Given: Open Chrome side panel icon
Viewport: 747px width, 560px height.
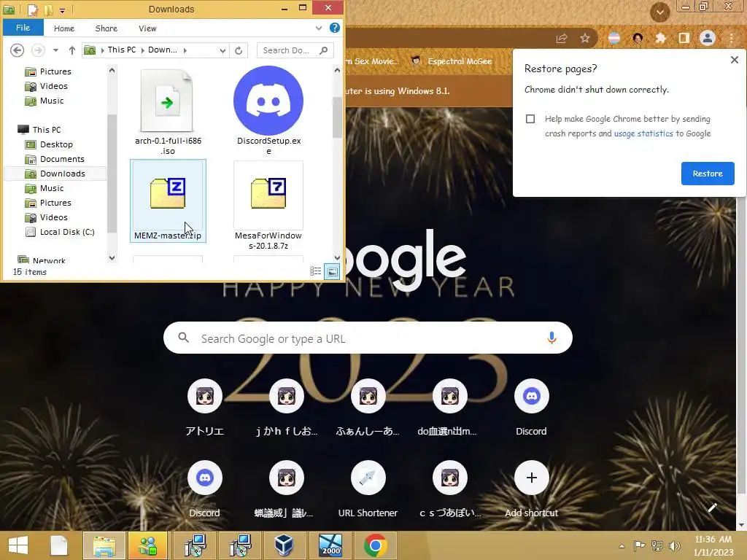Looking at the screenshot, I should 684,38.
